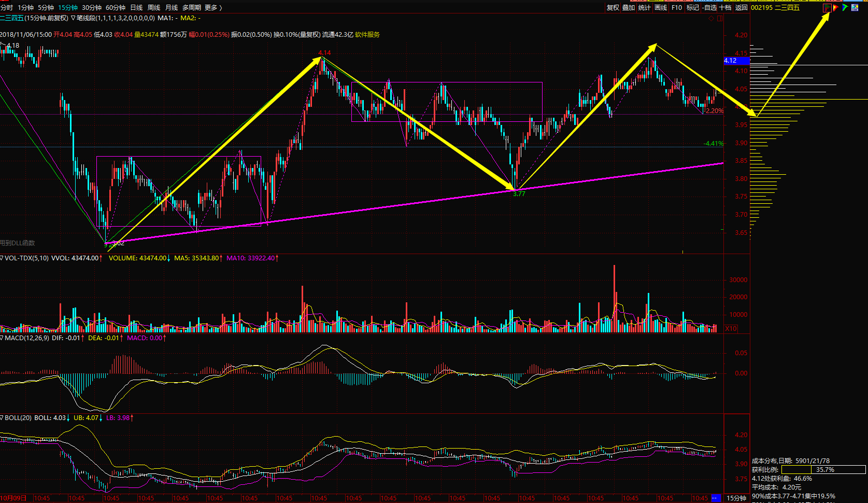Click the F10 company info button

pyautogui.click(x=677, y=8)
